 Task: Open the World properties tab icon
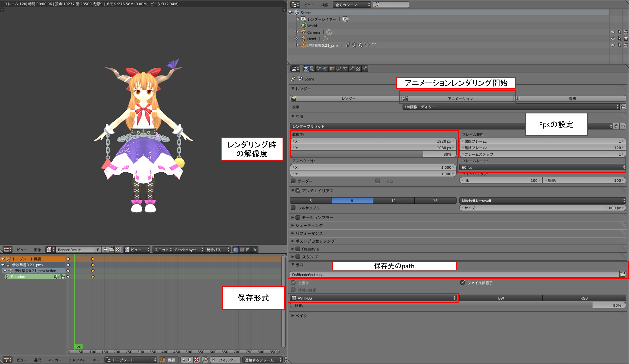click(x=325, y=69)
